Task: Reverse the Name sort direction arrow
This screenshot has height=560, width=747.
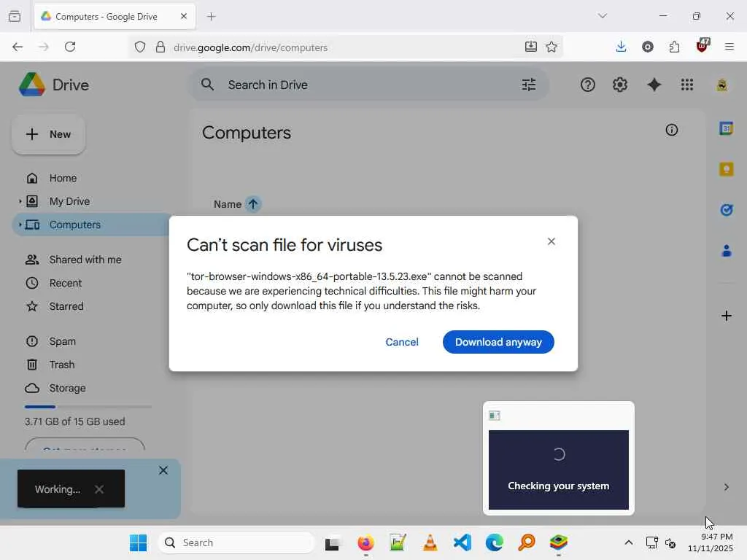Action: tap(253, 204)
